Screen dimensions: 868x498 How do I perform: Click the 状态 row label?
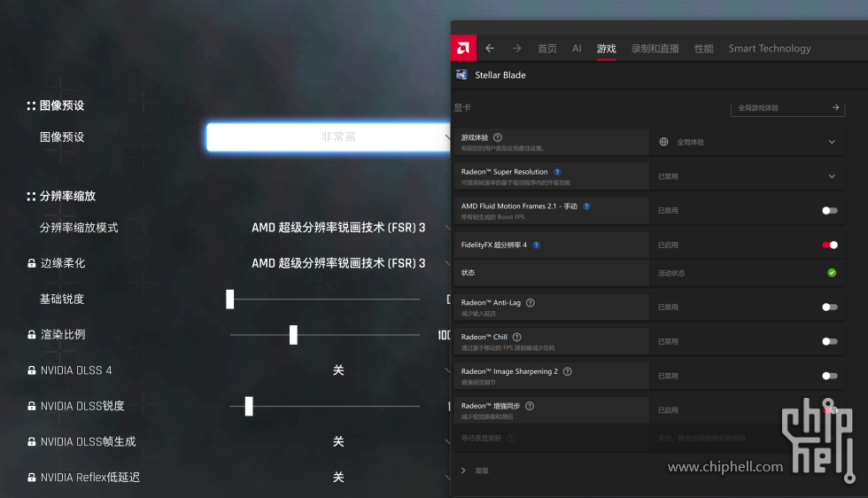[468, 273]
